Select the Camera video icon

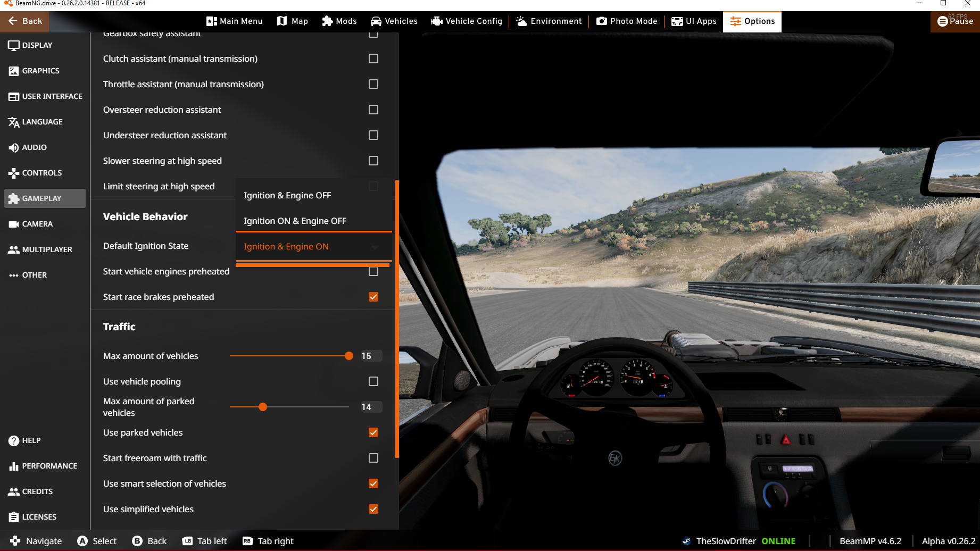tap(14, 224)
